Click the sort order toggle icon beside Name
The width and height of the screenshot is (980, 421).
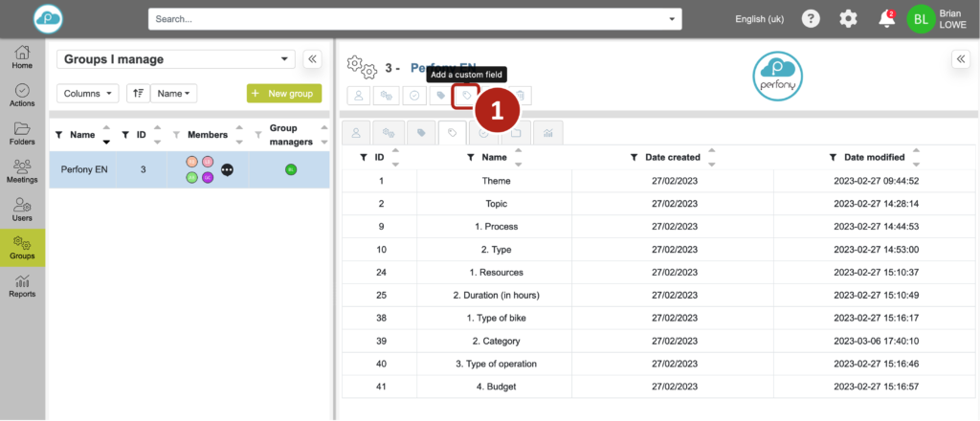[x=138, y=93]
